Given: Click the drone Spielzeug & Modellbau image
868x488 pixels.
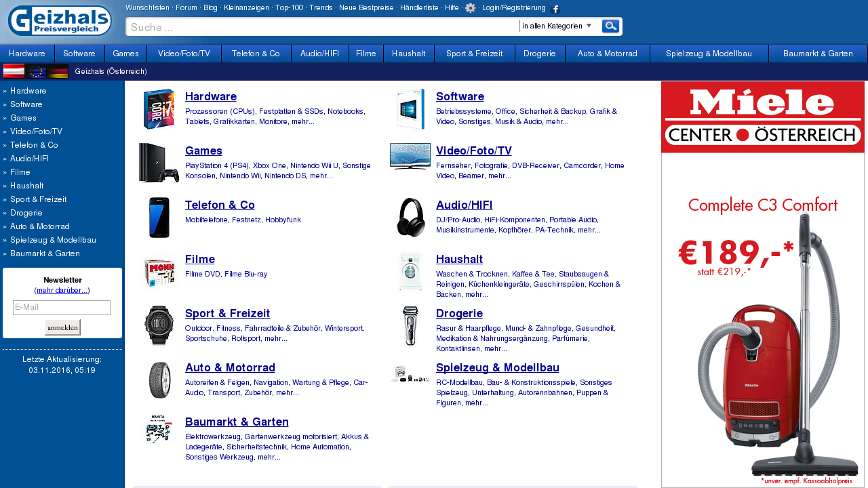Looking at the screenshot, I should [410, 374].
